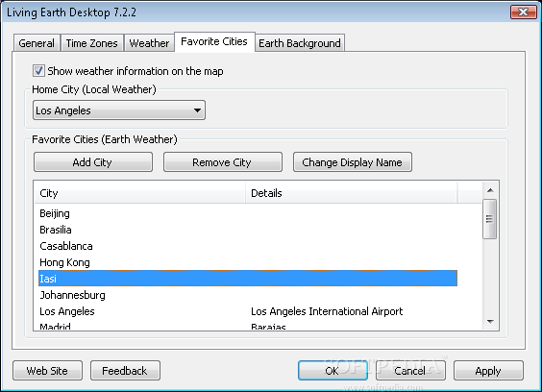
Task: Select the Favorite Cities tab
Action: pyautogui.click(x=214, y=42)
